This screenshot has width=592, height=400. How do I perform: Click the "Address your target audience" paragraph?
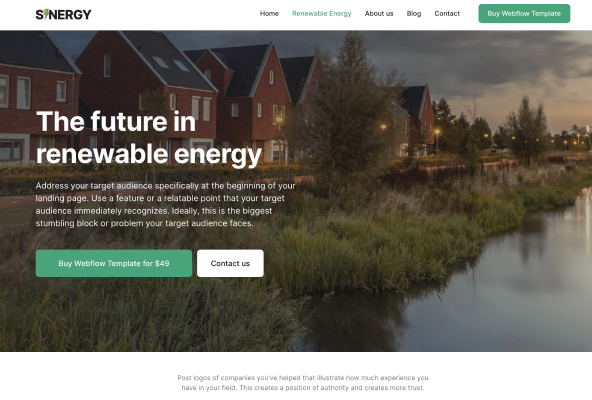165,204
